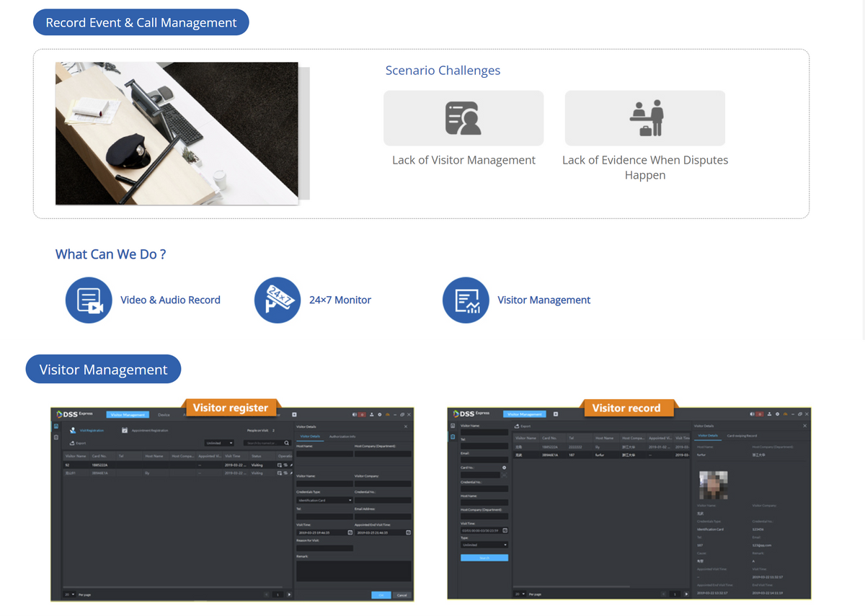Click Card No. gear icon in Visitor record screenshot
865x616 pixels.
[x=504, y=468]
